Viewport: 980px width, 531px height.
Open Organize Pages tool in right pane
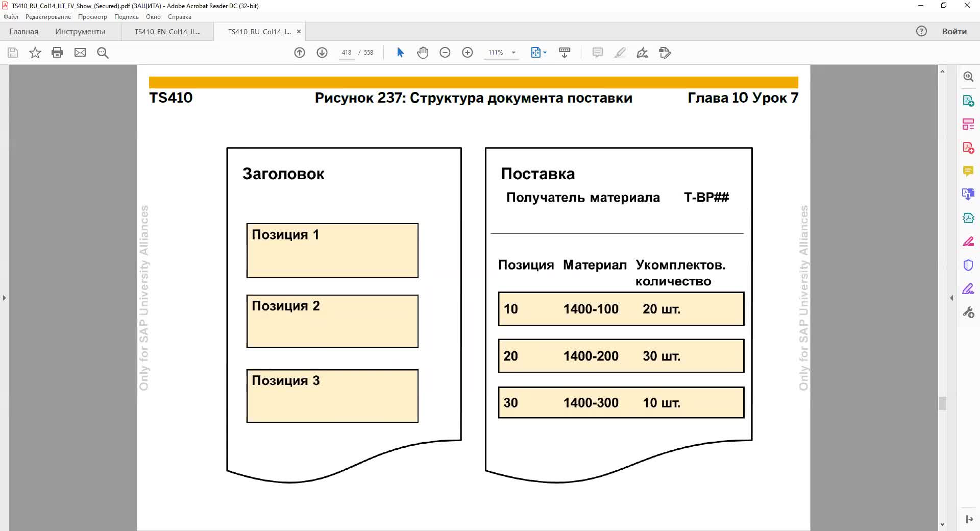pos(968,124)
